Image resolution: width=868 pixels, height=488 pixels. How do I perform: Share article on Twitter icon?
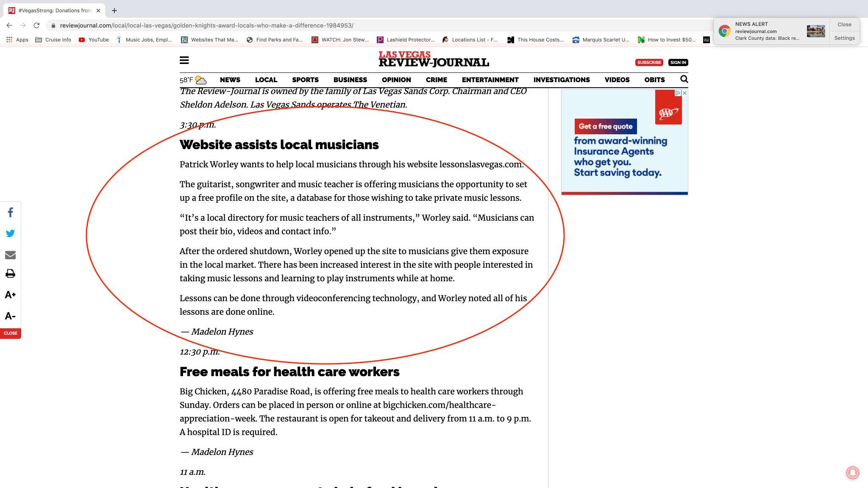coord(11,233)
